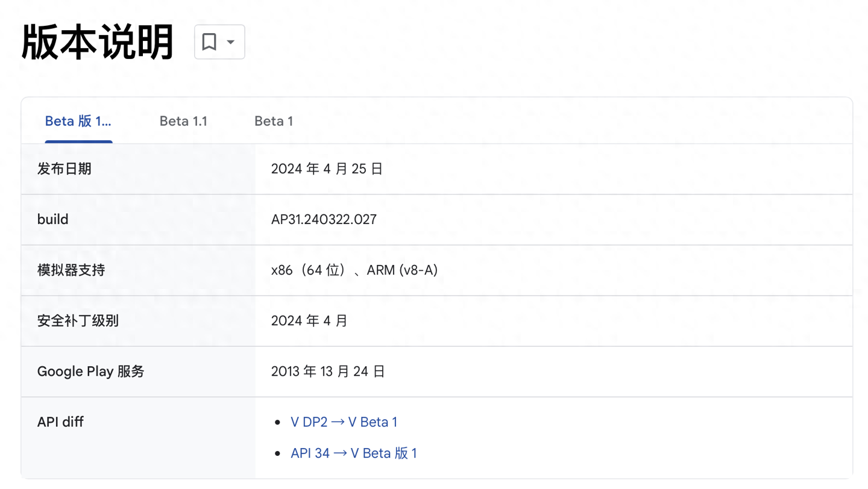The width and height of the screenshot is (868, 489).
Task: Click build number AP31.240322.027
Action: (x=324, y=220)
